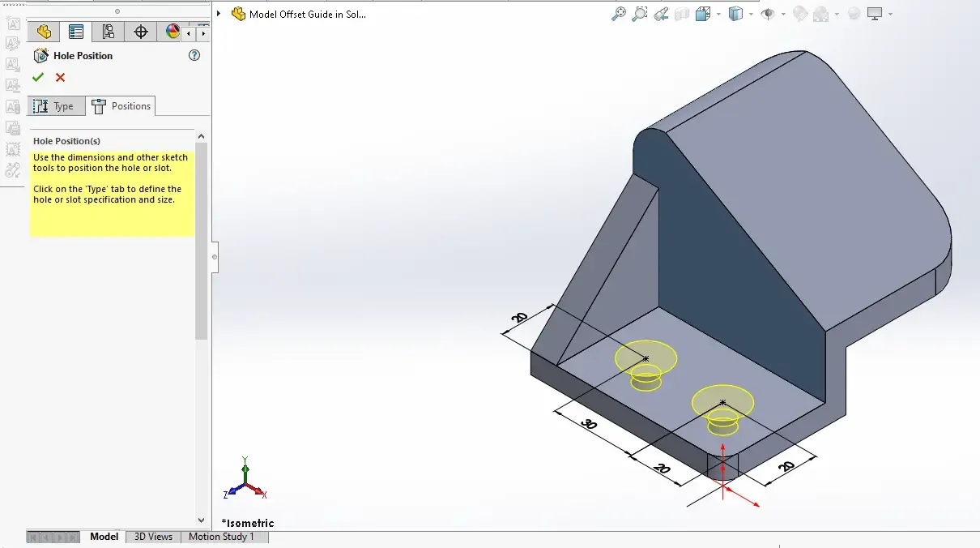Click the Previous View icon
Screen dimensions: 980x548
661,14
